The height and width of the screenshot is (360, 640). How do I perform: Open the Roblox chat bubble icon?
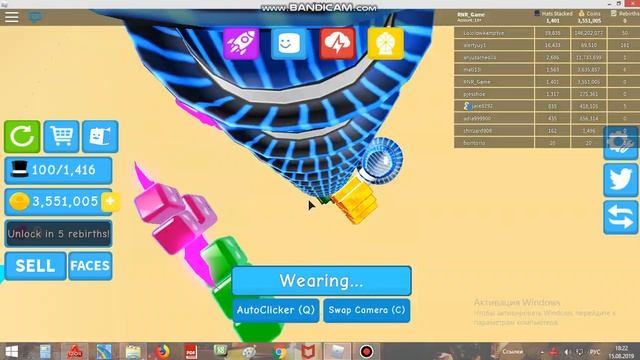pyautogui.click(x=35, y=17)
